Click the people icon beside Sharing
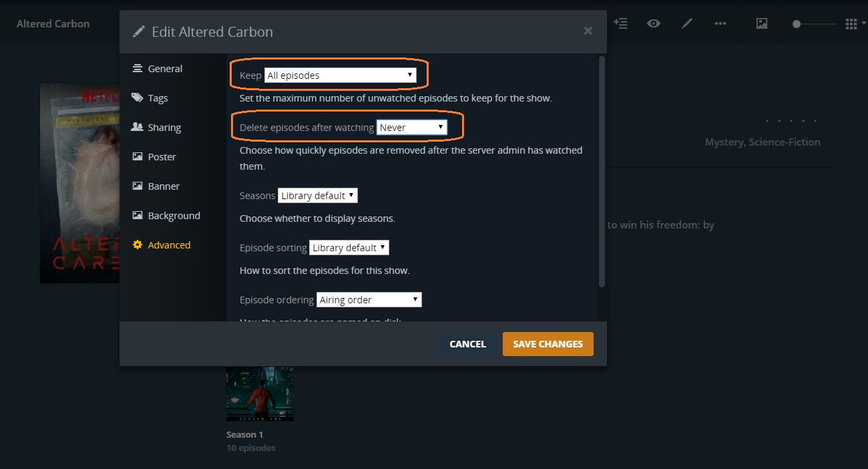868x469 pixels. tap(138, 127)
